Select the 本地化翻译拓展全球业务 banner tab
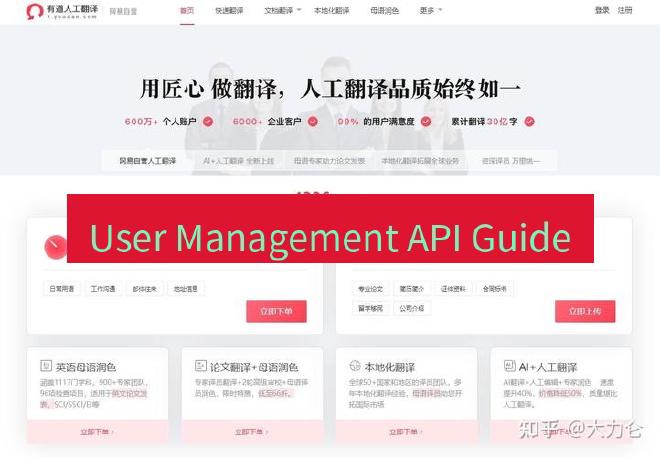This screenshot has height=457, width=660. (x=420, y=161)
